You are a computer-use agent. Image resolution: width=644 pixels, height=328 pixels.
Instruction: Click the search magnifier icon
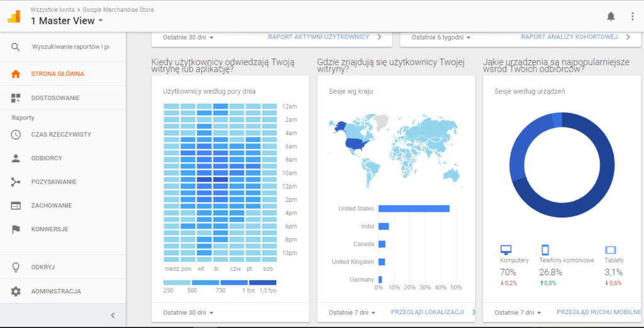pos(16,46)
